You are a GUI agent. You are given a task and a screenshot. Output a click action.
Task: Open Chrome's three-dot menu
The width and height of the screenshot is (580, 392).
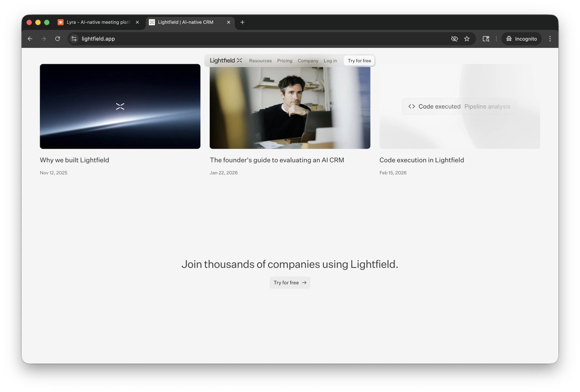click(x=550, y=39)
